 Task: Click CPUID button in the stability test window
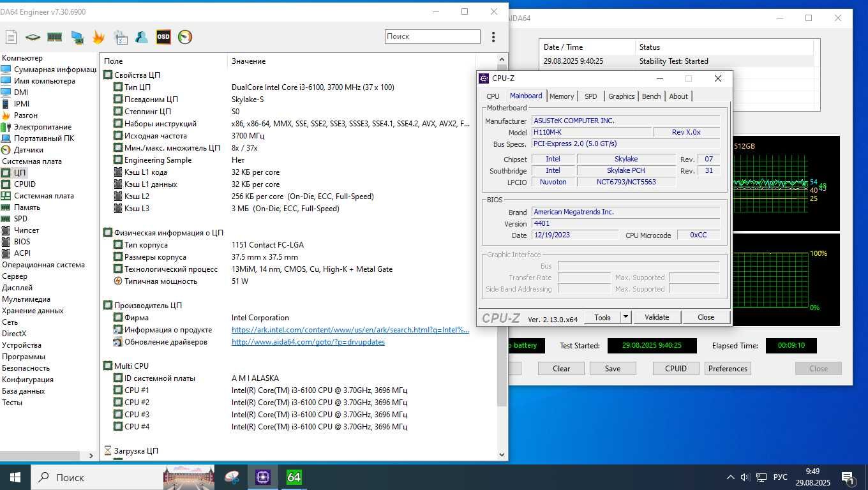[676, 368]
